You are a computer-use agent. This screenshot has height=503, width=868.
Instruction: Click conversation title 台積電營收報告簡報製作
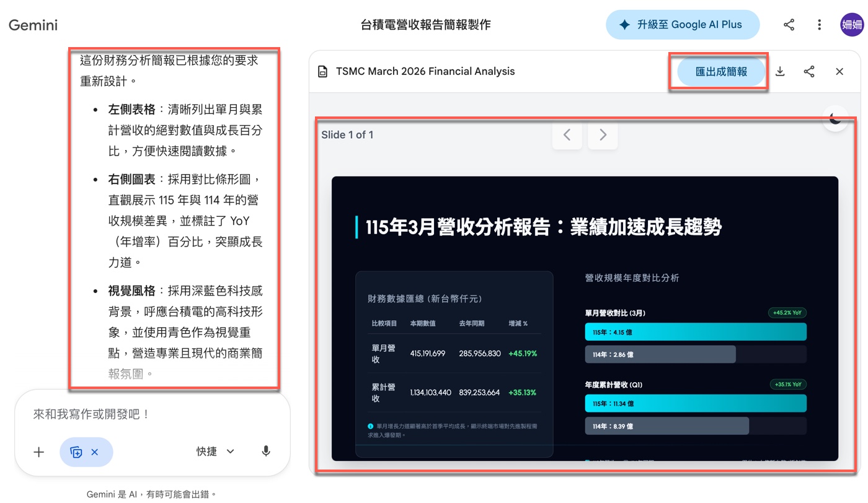(x=425, y=25)
